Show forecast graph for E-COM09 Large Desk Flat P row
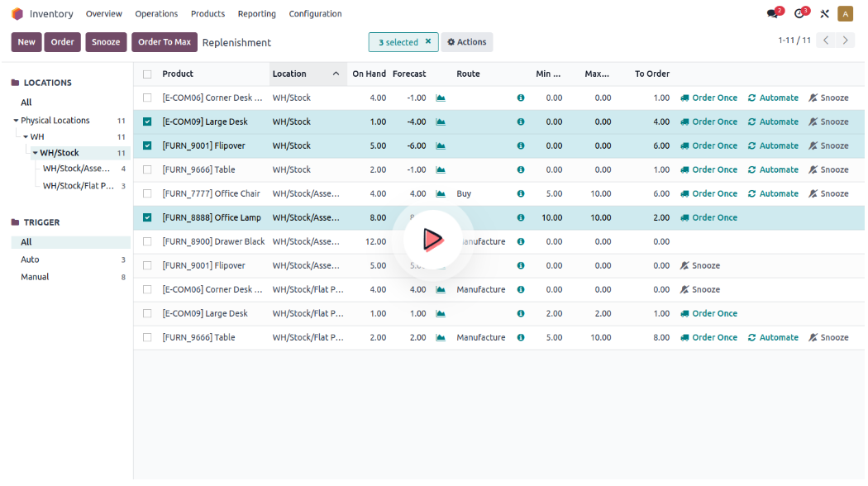The height and width of the screenshot is (486, 868). coord(441,314)
